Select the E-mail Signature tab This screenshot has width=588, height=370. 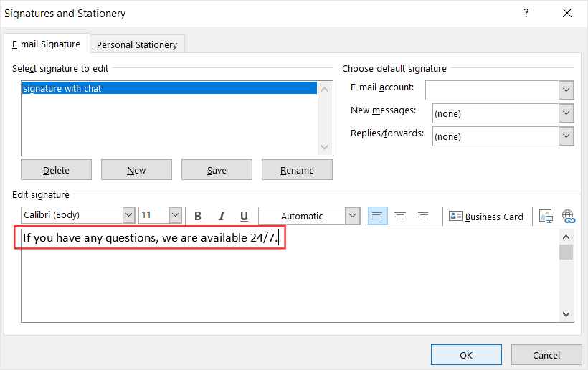tap(47, 44)
